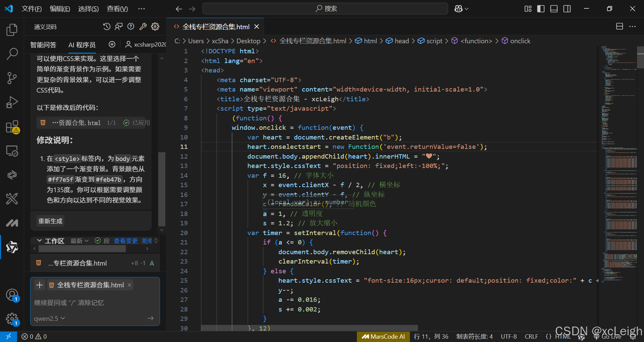
Task: Open the qwen2.5 model dropdown
Action: (x=49, y=318)
